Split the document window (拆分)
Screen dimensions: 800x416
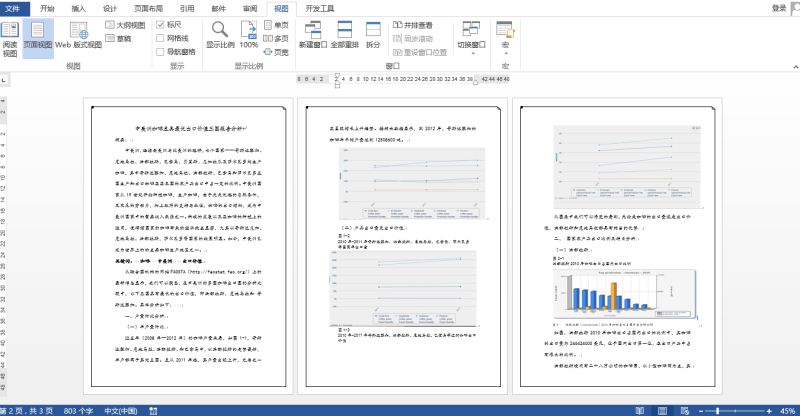373,34
